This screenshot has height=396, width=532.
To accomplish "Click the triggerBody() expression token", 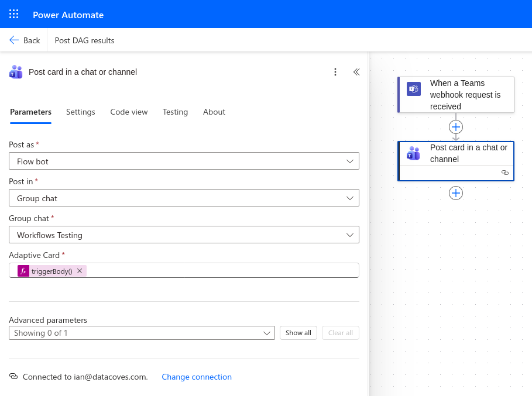I will pyautogui.click(x=52, y=271).
